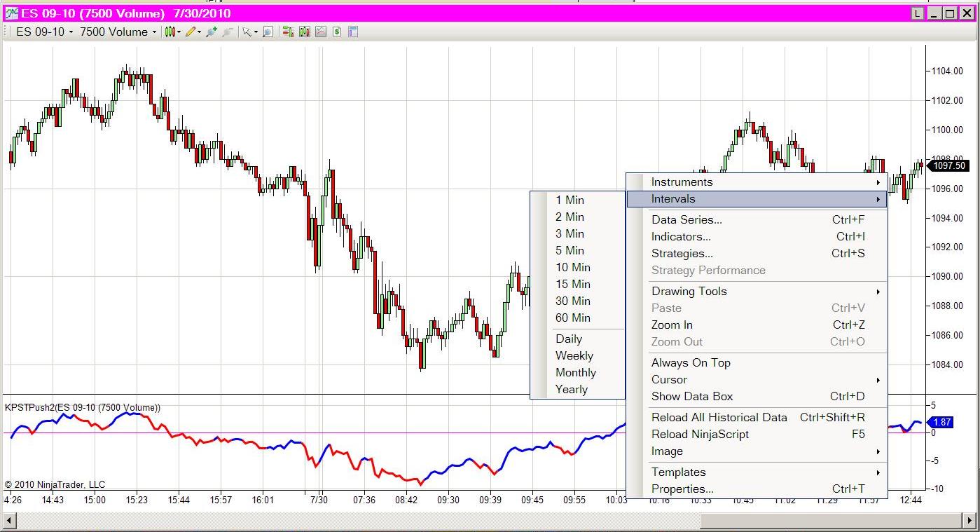Click the 09:30 time axis label

448,500
